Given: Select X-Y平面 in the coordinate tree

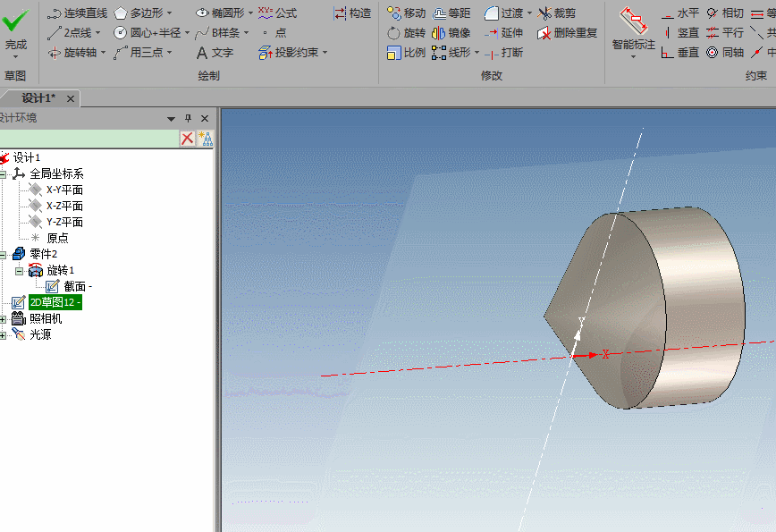Looking at the screenshot, I should click(x=64, y=190).
